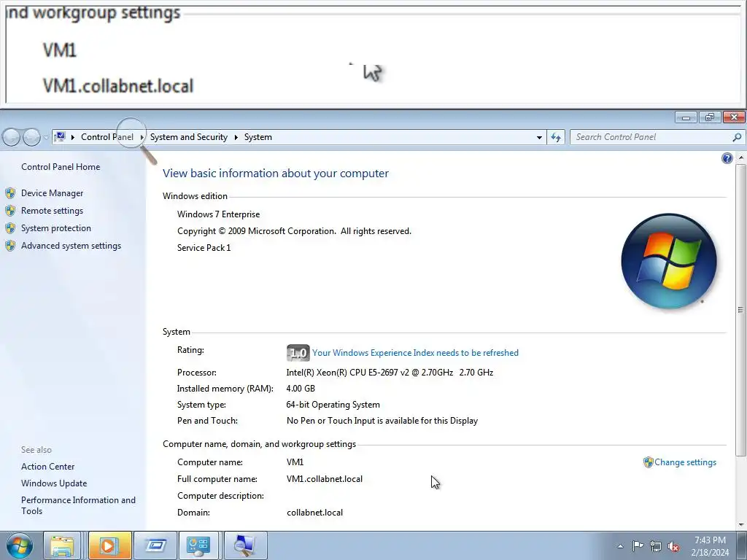
Task: Expand the address bar history dropdown
Action: tap(539, 138)
